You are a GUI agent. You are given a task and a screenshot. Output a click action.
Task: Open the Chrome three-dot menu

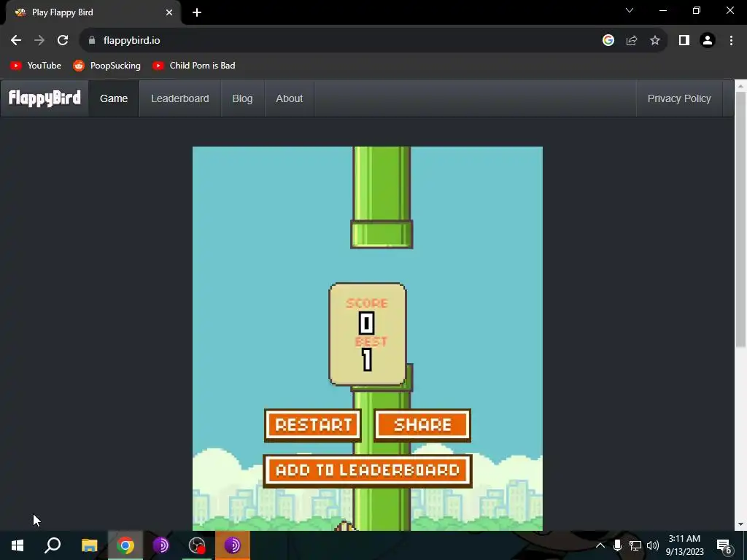(731, 41)
